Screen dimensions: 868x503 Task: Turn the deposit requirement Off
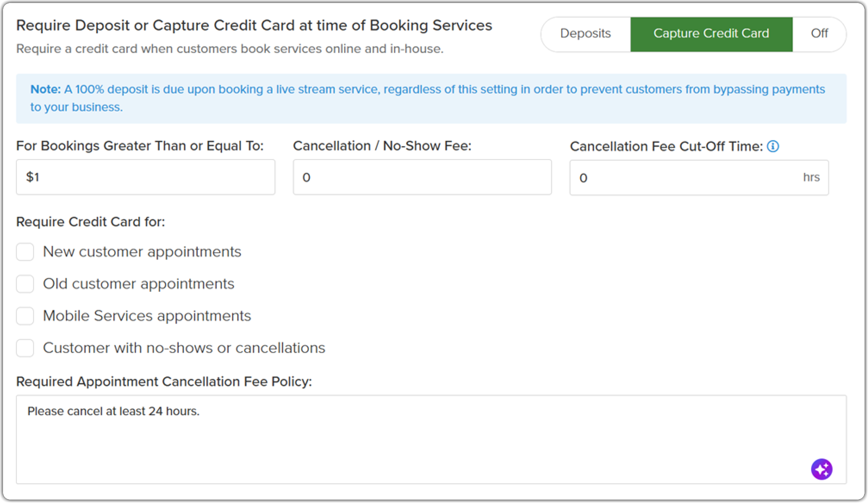click(x=819, y=34)
